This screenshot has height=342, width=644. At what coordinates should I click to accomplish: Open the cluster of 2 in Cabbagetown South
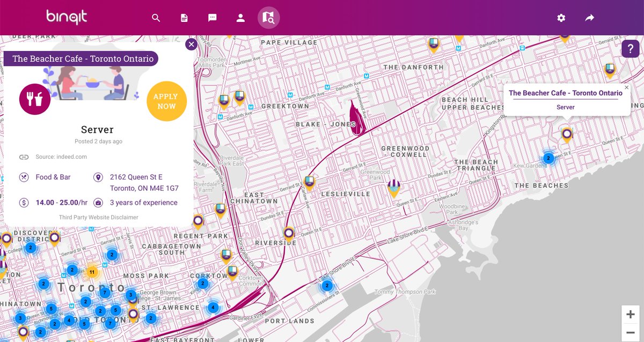(112, 255)
